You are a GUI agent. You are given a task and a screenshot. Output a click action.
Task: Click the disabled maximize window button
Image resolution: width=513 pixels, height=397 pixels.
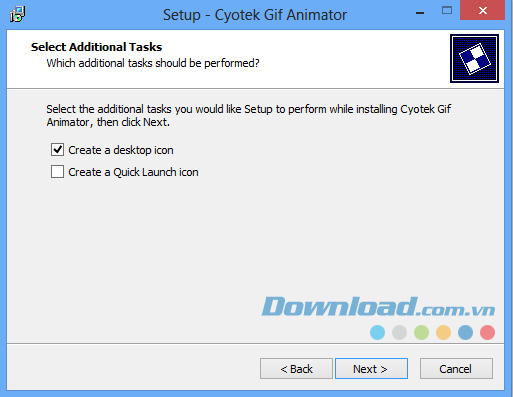[447, 11]
